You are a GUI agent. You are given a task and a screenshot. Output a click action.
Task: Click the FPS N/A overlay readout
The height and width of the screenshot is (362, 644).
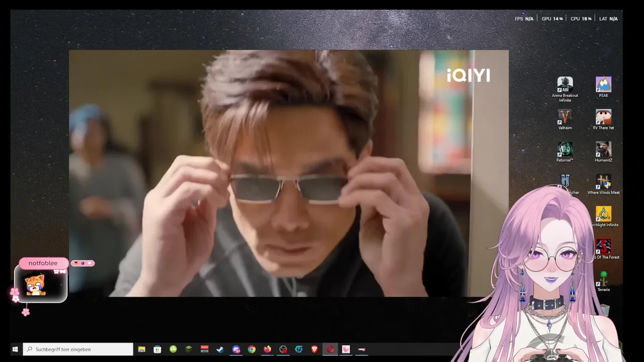click(524, 19)
